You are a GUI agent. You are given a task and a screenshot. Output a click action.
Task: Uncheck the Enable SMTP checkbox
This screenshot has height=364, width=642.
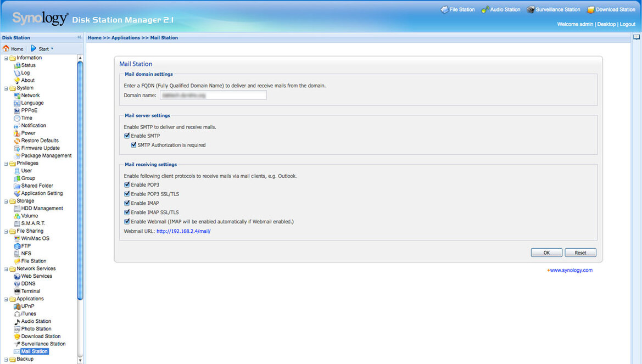[127, 136]
